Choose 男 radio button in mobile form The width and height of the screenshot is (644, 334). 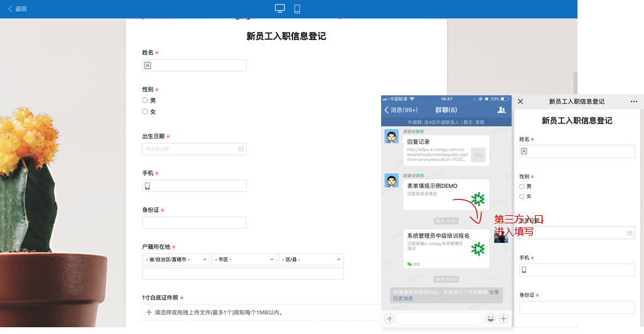point(521,186)
